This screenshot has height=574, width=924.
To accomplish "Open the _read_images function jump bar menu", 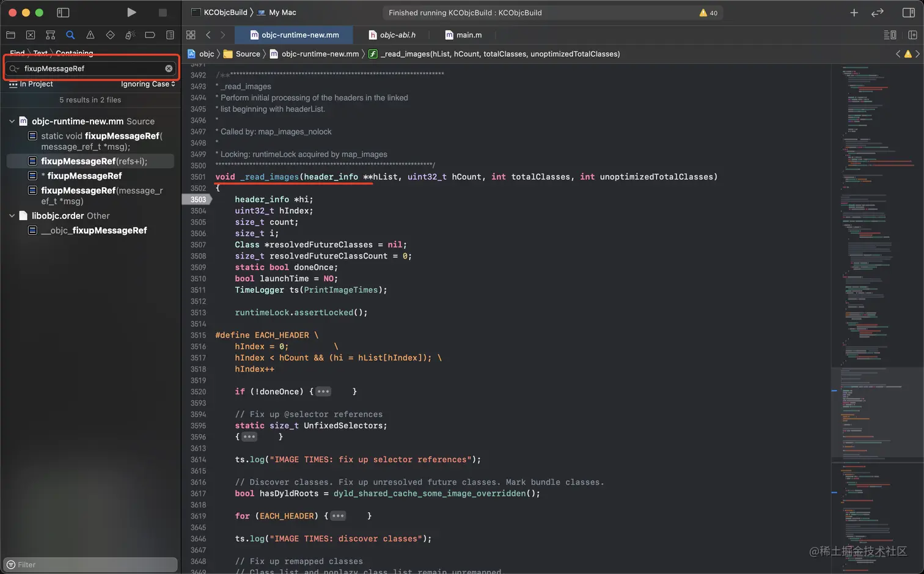I will click(494, 54).
